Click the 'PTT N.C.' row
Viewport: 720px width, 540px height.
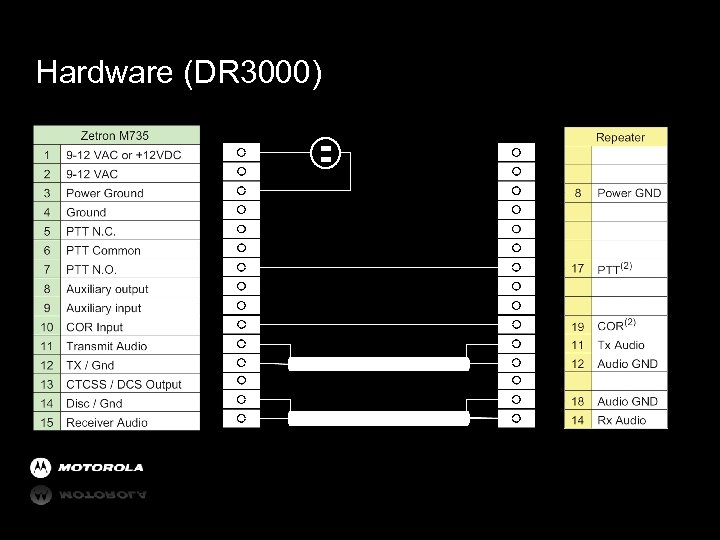[x=117, y=231]
